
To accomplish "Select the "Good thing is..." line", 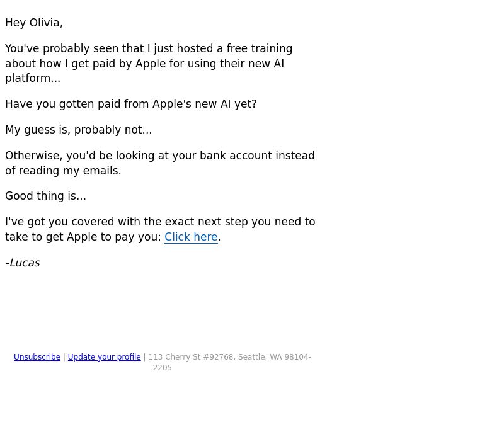I will 45,196.
